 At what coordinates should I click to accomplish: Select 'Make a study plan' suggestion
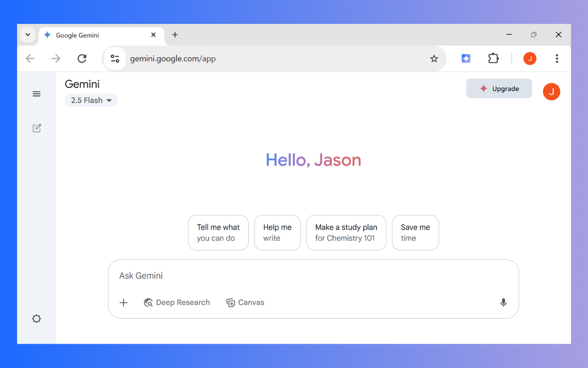(346, 233)
